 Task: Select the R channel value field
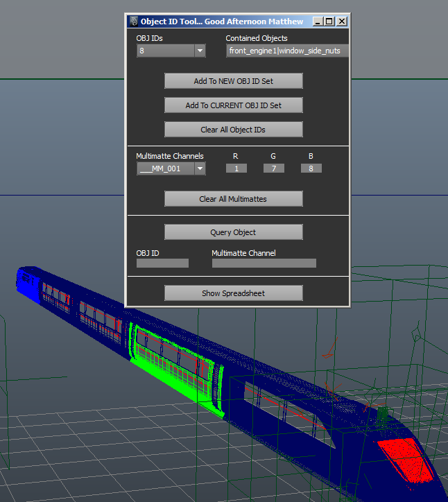(236, 168)
